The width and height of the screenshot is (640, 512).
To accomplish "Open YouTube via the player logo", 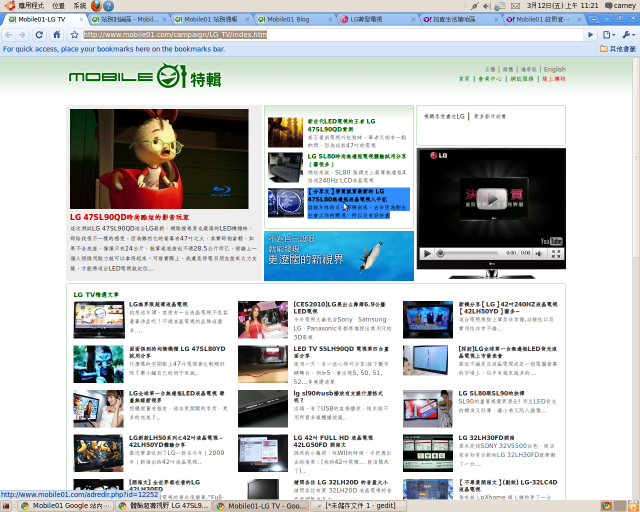I will pyautogui.click(x=551, y=241).
